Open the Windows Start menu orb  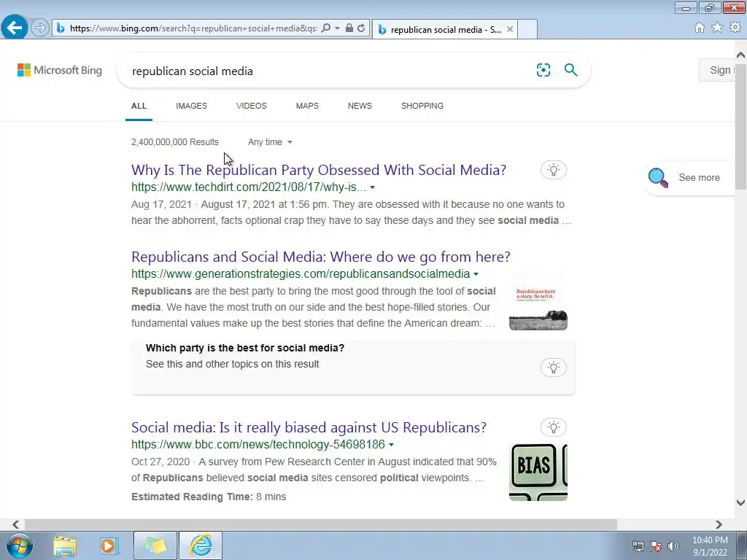click(20, 545)
